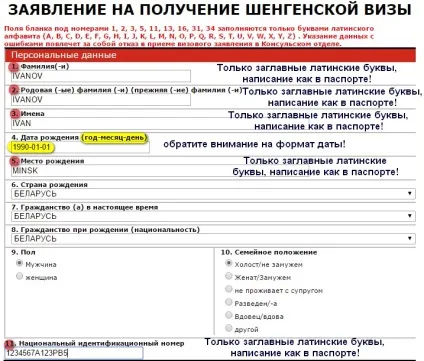Open the citizenship at birth dropdown

[x=213, y=239]
